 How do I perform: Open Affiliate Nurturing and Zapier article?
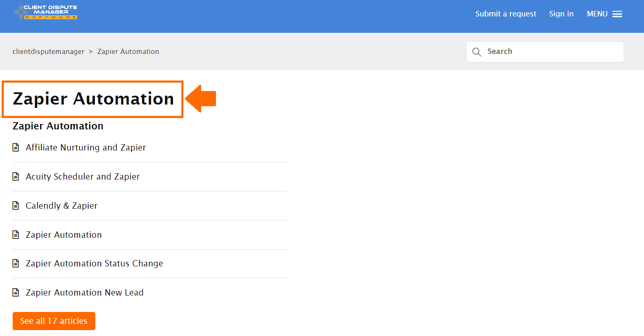pos(86,148)
